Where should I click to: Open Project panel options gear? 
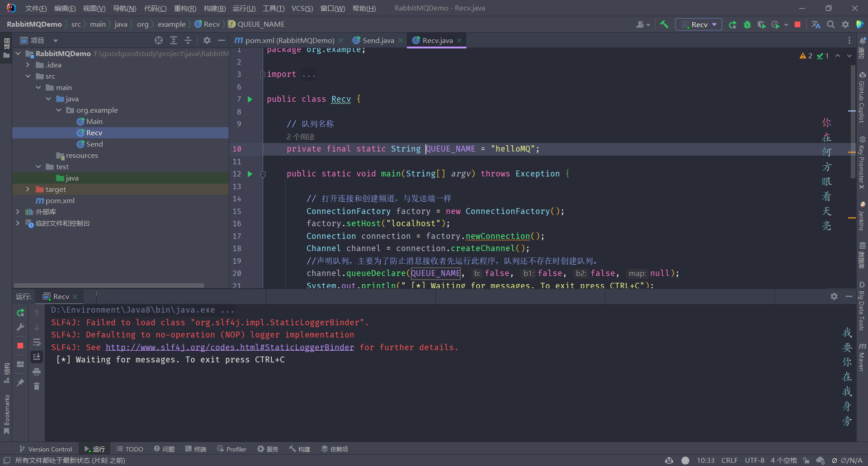pos(207,40)
